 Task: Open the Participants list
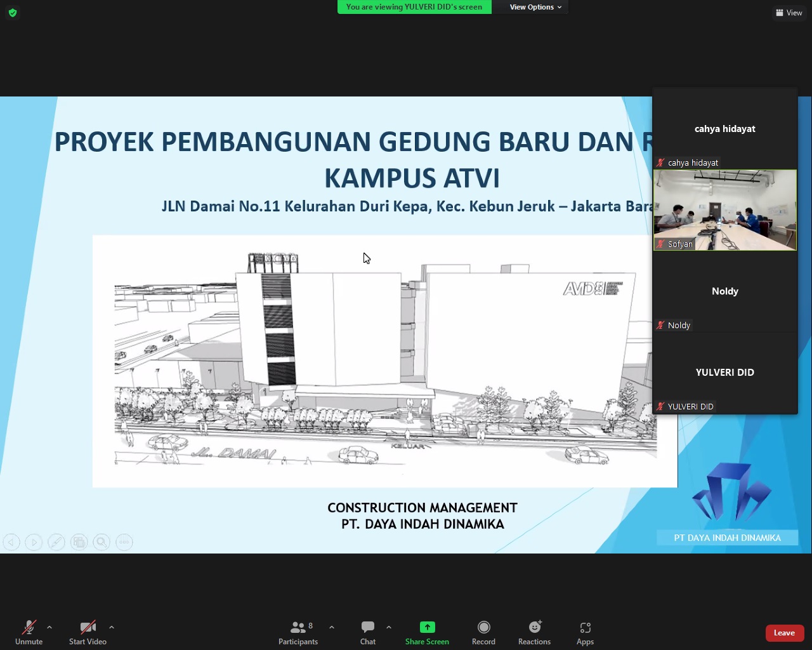click(x=298, y=628)
